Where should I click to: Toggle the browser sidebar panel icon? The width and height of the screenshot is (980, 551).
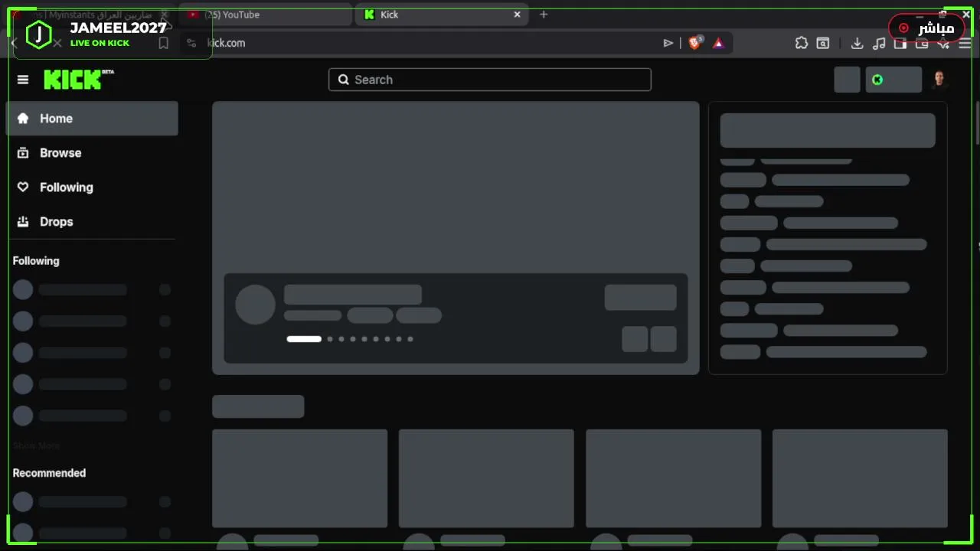click(900, 44)
